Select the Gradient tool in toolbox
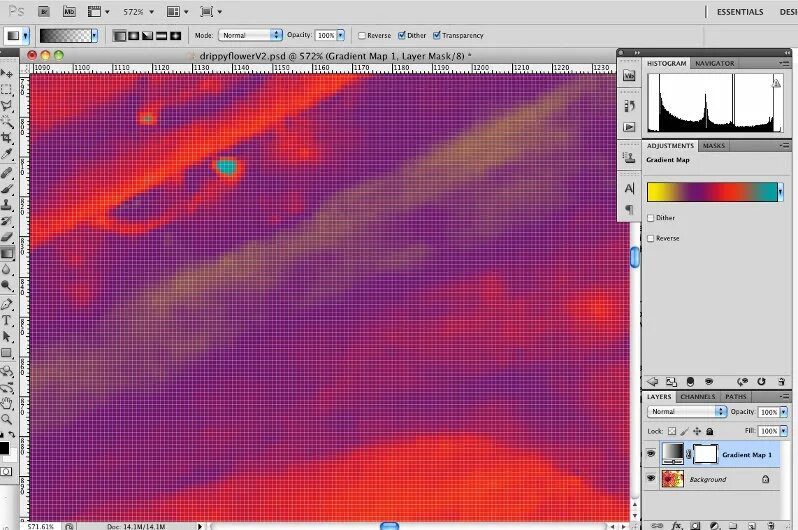The height and width of the screenshot is (530, 798). coord(7,253)
